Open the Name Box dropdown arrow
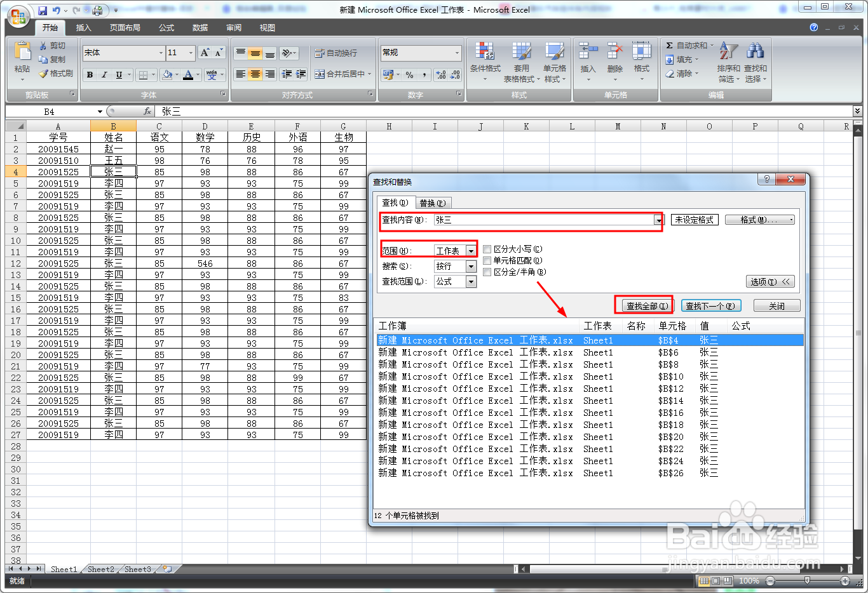This screenshot has width=868, height=593. point(100,112)
